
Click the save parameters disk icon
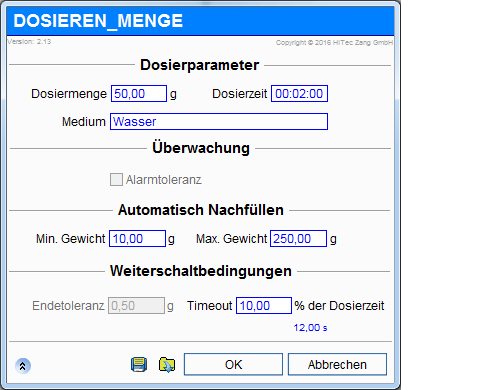pyautogui.click(x=139, y=365)
